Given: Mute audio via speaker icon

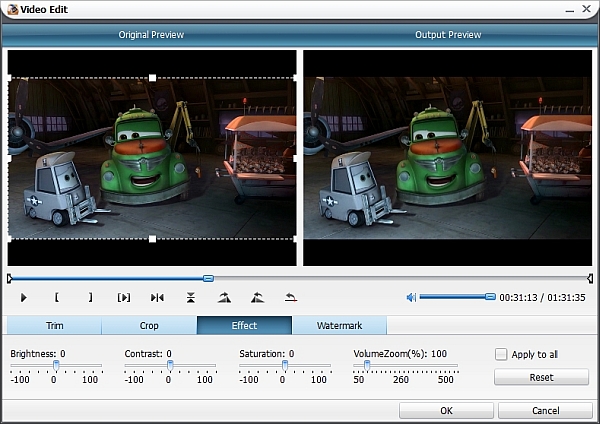Looking at the screenshot, I should pyautogui.click(x=411, y=297).
